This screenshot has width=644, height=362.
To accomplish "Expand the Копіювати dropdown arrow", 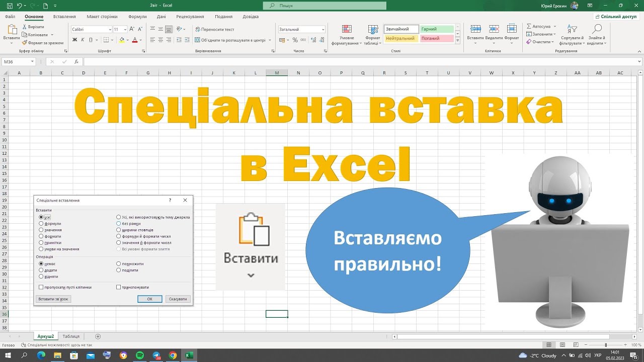I will [52, 35].
